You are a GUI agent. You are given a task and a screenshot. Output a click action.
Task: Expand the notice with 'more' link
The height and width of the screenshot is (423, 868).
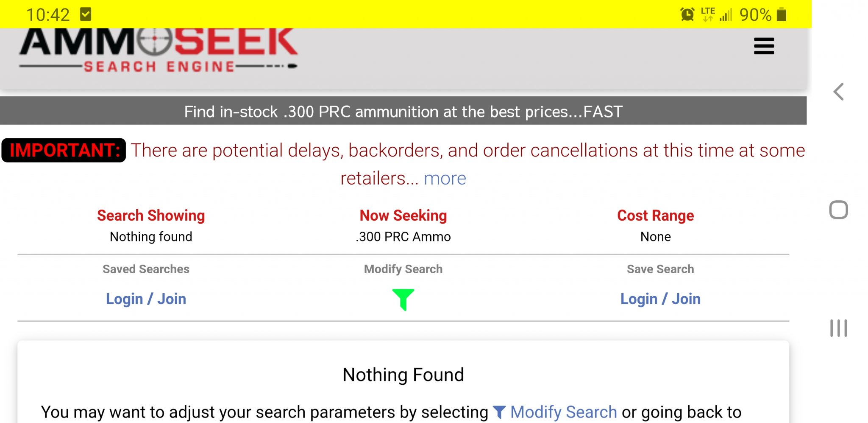coord(445,179)
